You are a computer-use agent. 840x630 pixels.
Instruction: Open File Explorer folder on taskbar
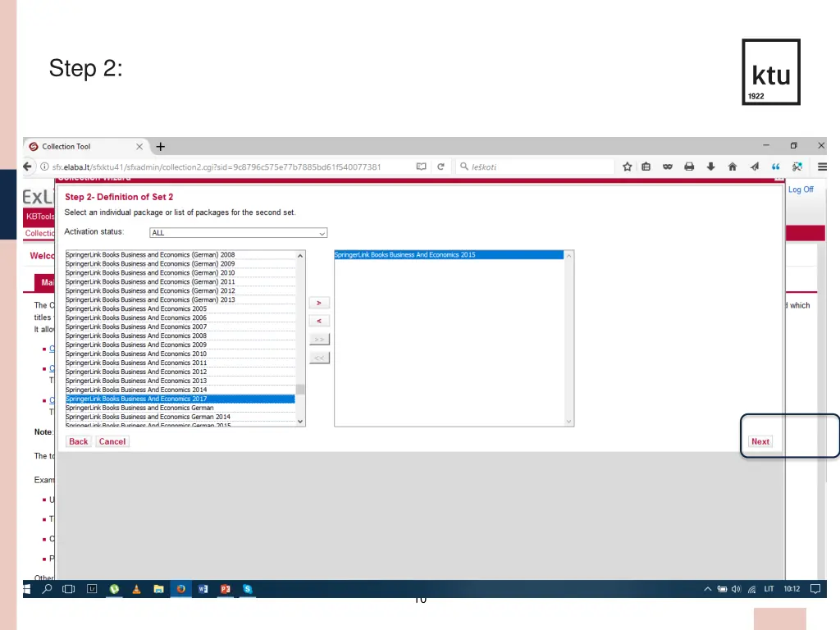(158, 589)
